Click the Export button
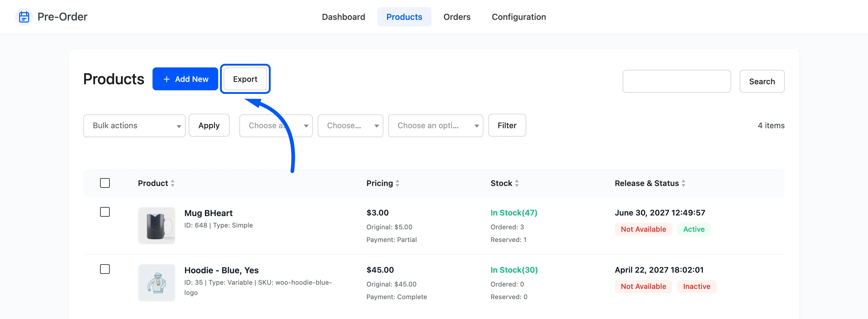 tap(245, 79)
